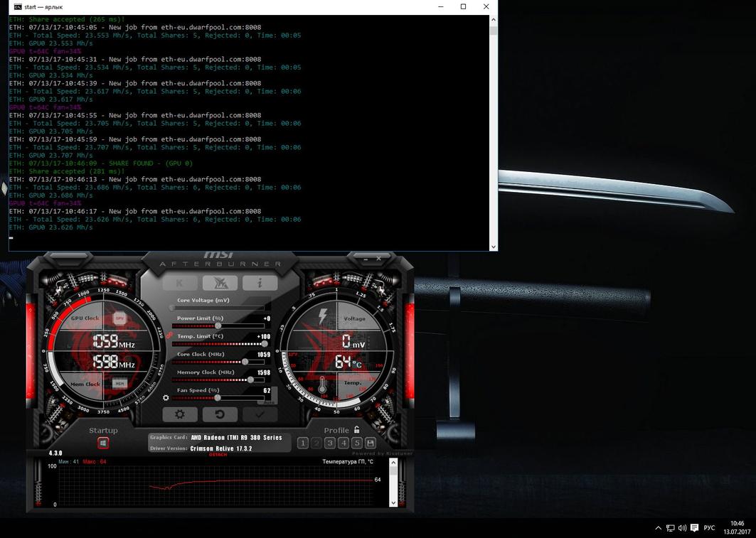The width and height of the screenshot is (756, 538).
Task: Apply settings with the checkmark button
Action: point(260,414)
